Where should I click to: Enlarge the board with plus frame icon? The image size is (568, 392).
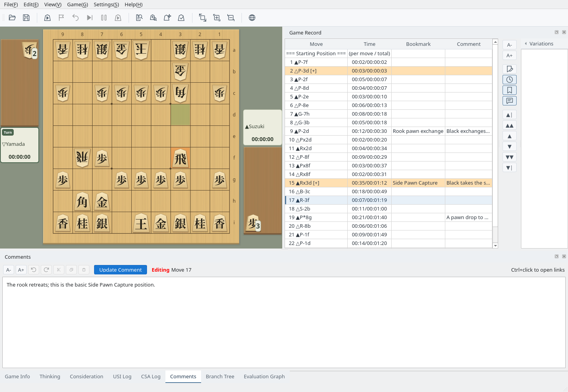coord(217,18)
